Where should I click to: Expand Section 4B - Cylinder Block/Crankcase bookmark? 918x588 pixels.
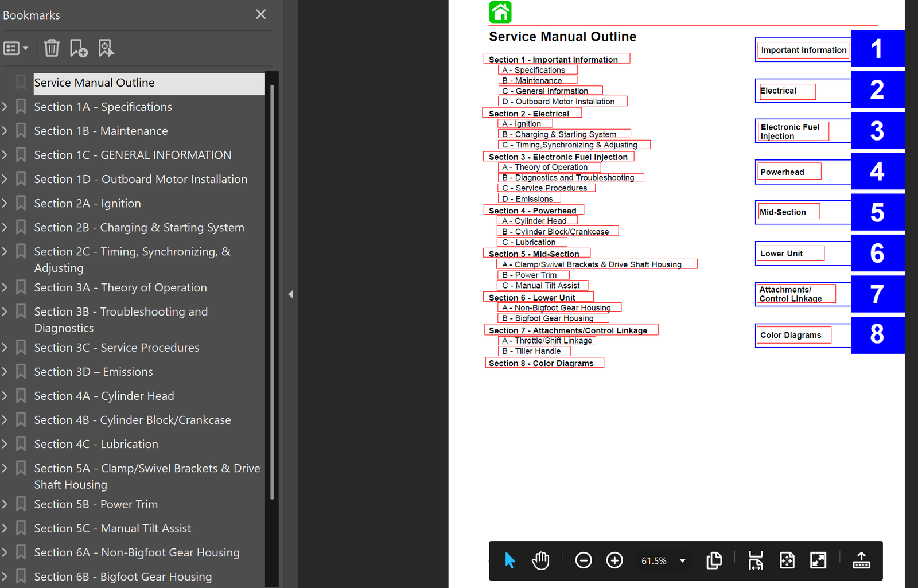click(5, 420)
